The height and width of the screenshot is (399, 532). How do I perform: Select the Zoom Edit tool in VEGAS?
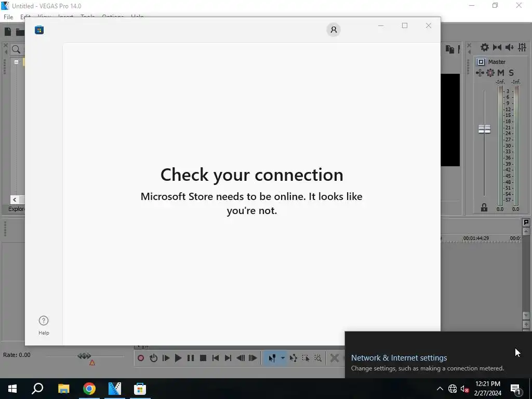318,358
